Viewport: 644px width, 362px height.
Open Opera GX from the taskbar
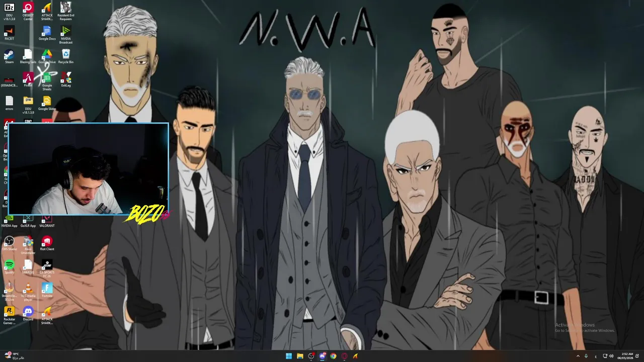click(x=344, y=356)
